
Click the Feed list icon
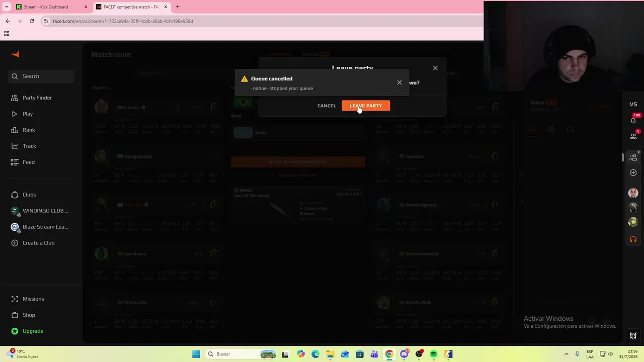tap(15, 162)
